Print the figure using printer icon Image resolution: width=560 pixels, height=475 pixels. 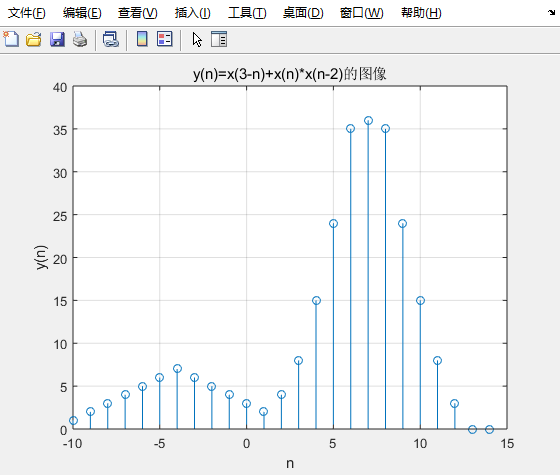[x=80, y=39]
